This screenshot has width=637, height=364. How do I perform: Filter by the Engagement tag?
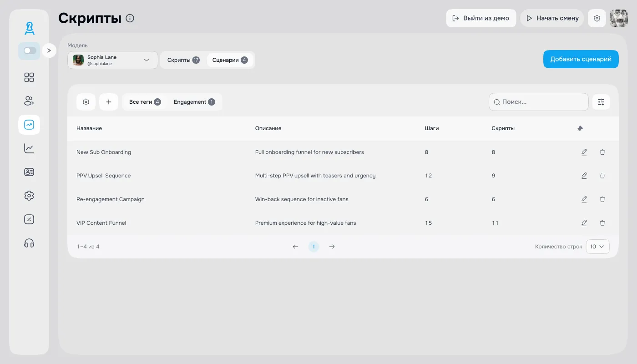coord(194,102)
